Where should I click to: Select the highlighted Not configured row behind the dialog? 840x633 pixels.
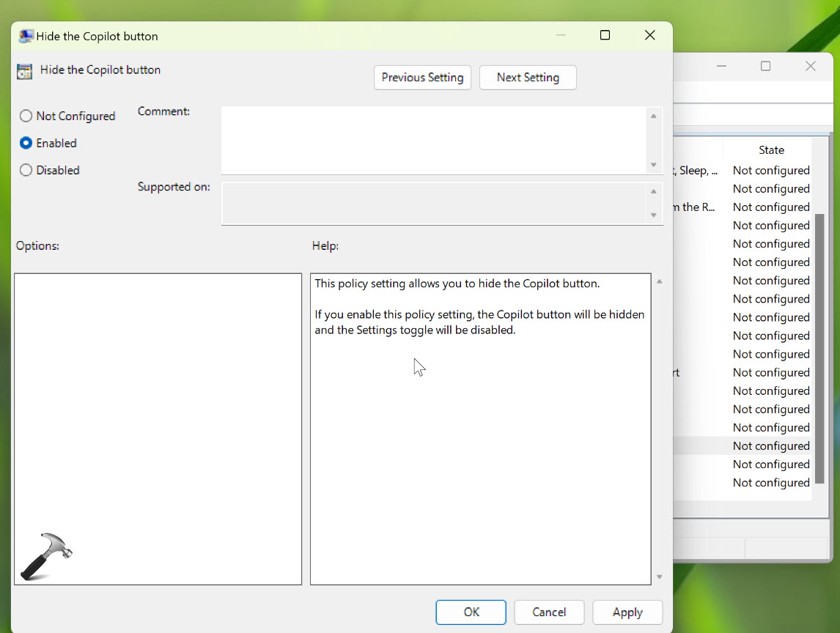click(771, 445)
